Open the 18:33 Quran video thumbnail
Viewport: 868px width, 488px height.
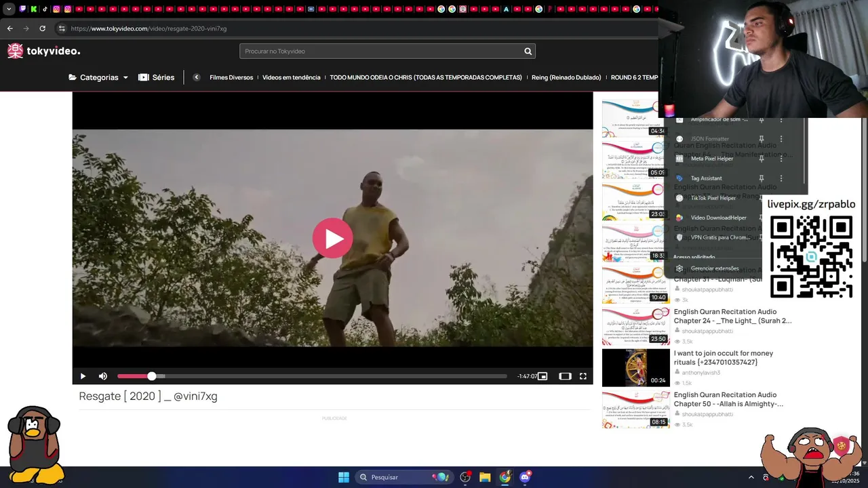[x=635, y=242]
